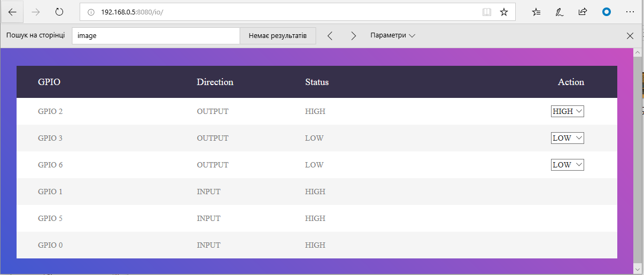Viewport: 644px width, 275px height.
Task: Go to next search result
Action: [x=353, y=36]
